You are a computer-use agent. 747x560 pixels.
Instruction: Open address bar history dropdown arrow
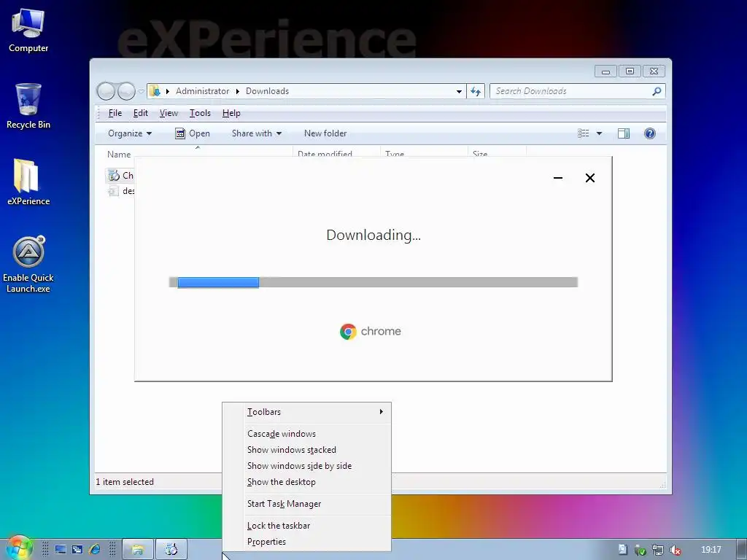tap(459, 91)
